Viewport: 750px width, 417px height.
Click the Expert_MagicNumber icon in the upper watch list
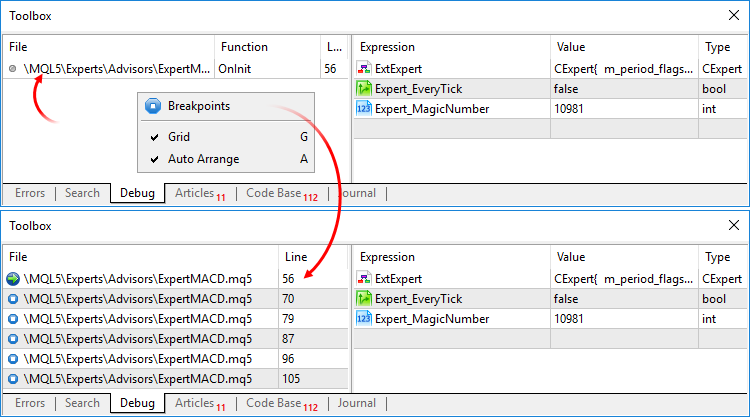(x=364, y=109)
